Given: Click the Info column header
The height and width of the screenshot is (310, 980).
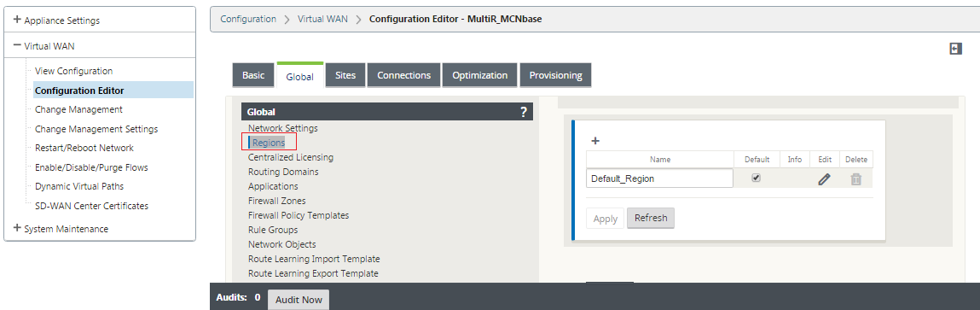Looking at the screenshot, I should pyautogui.click(x=794, y=160).
